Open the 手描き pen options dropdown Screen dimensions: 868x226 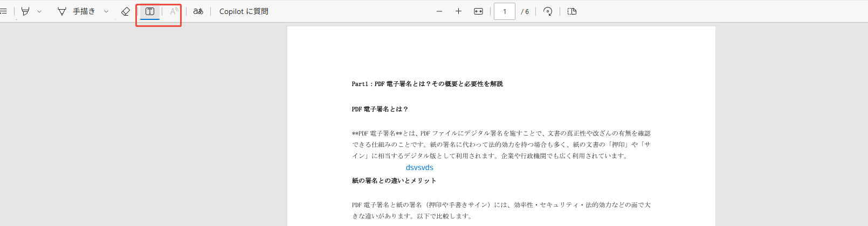coord(106,11)
